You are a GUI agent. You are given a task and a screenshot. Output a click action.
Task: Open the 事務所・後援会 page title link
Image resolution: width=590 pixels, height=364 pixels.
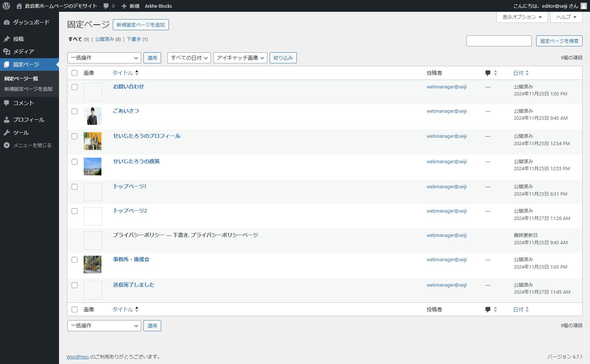tap(131, 259)
